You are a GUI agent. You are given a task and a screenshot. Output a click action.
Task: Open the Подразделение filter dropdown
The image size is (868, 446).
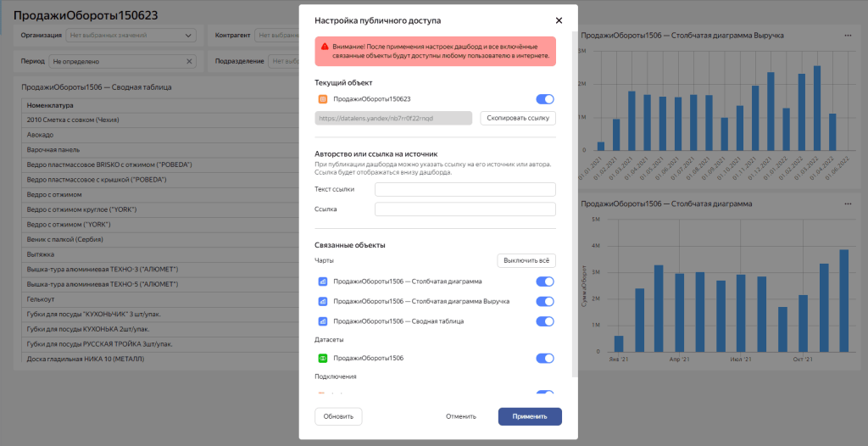tap(284, 61)
